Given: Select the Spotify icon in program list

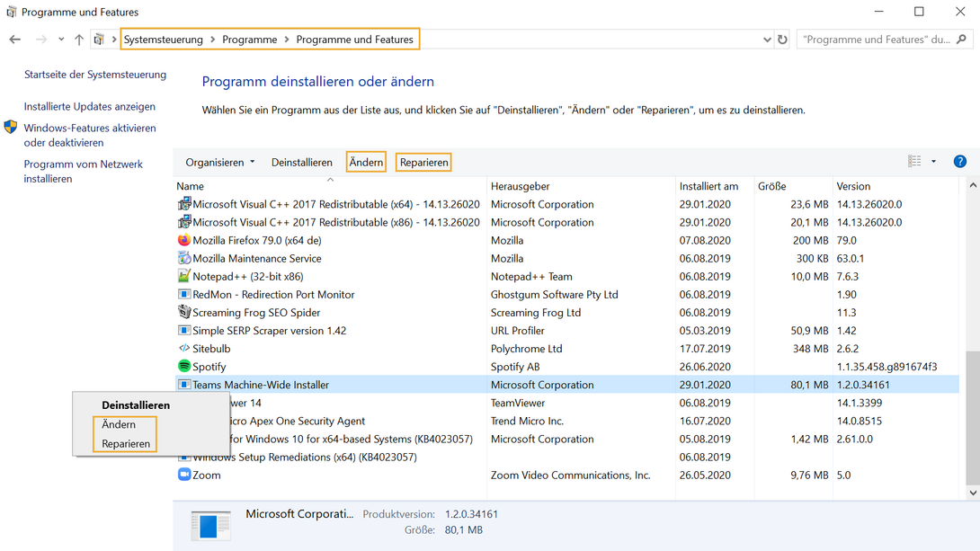Looking at the screenshot, I should (184, 367).
